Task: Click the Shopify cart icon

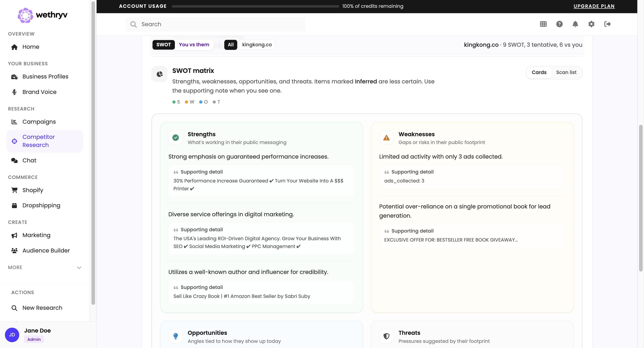Action: [x=14, y=190]
